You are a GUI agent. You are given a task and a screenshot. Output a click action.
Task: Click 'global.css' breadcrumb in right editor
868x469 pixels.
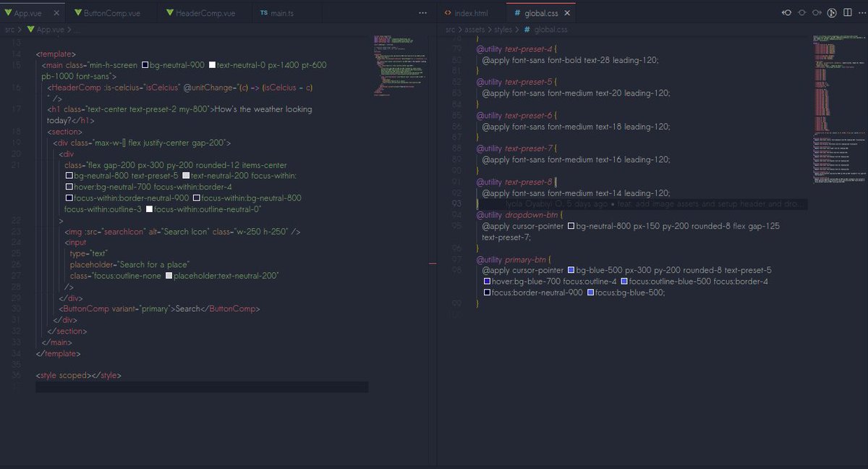551,30
